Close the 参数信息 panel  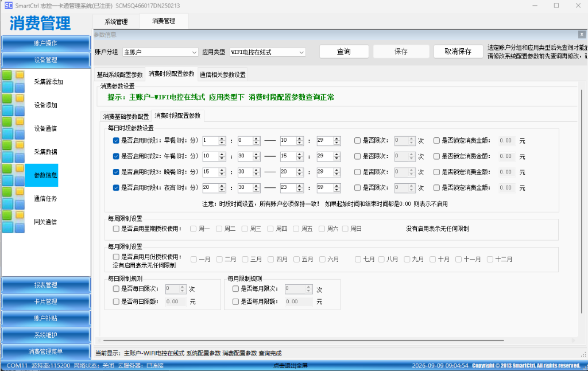pos(582,34)
